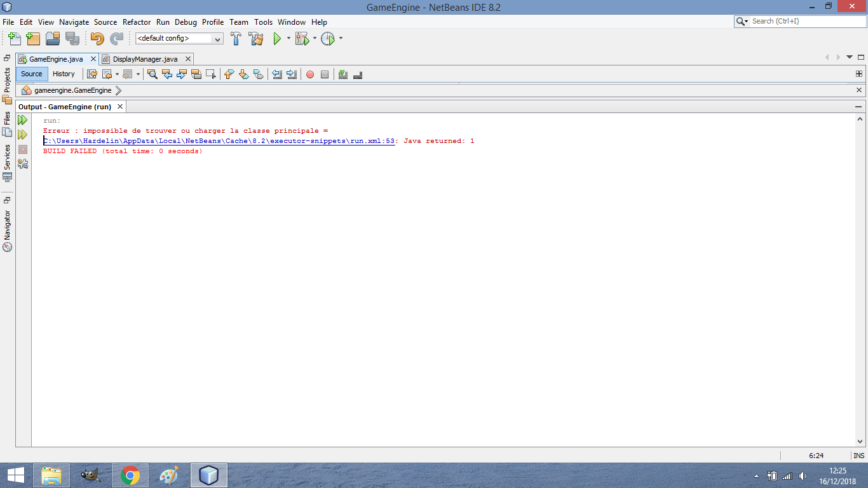Image resolution: width=868 pixels, height=488 pixels.
Task: Click the Undo arrow icon
Action: point(97,39)
